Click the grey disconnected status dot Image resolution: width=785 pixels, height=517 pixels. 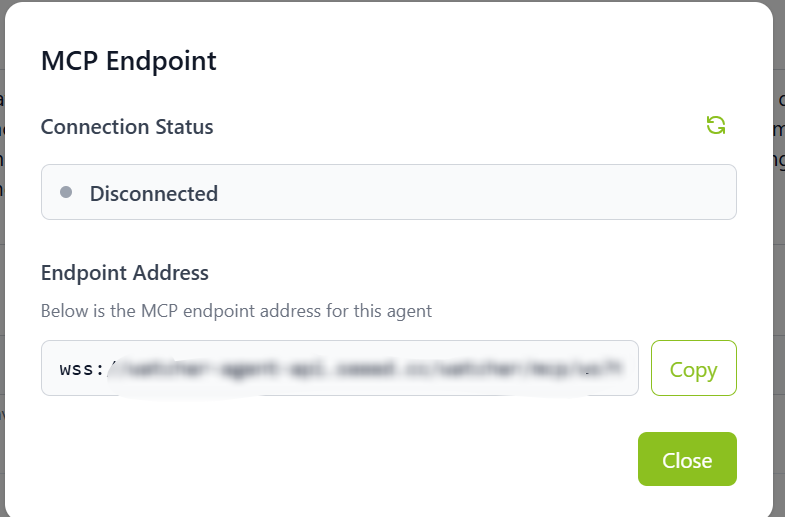66,192
